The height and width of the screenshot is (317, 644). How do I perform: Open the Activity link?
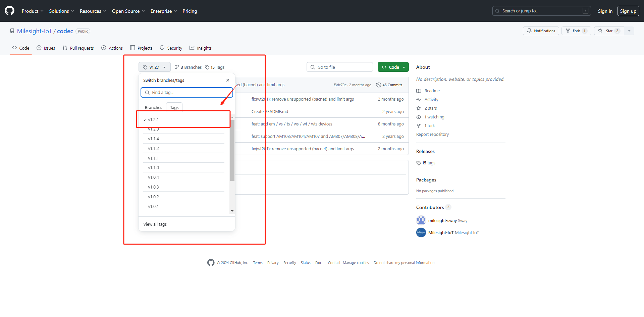click(427, 99)
